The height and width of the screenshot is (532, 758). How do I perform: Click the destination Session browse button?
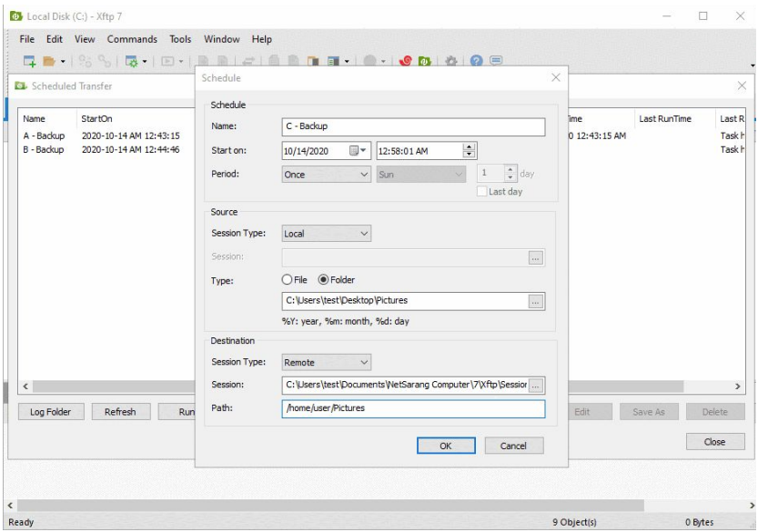coord(536,386)
